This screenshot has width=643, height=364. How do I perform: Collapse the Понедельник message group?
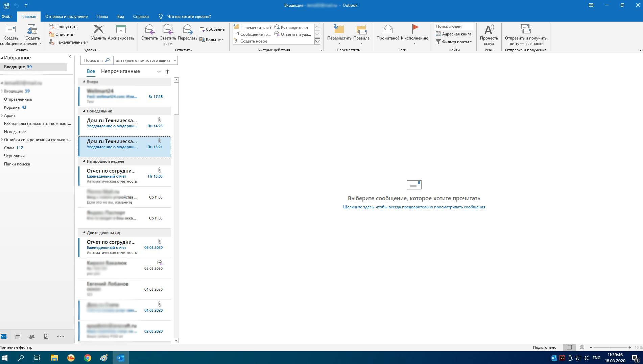[x=84, y=111]
